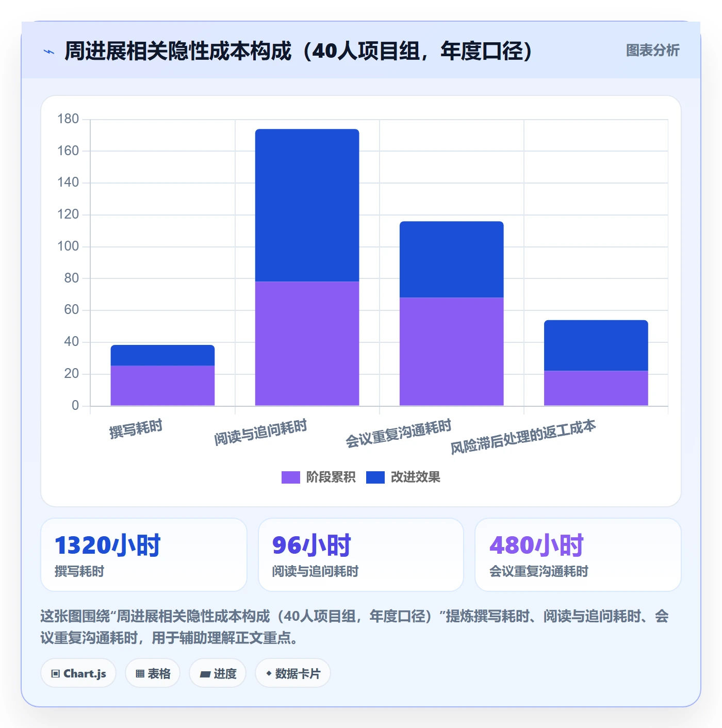Image resolution: width=722 pixels, height=728 pixels.
Task: Click the y-axis value 100
Action: 68,246
